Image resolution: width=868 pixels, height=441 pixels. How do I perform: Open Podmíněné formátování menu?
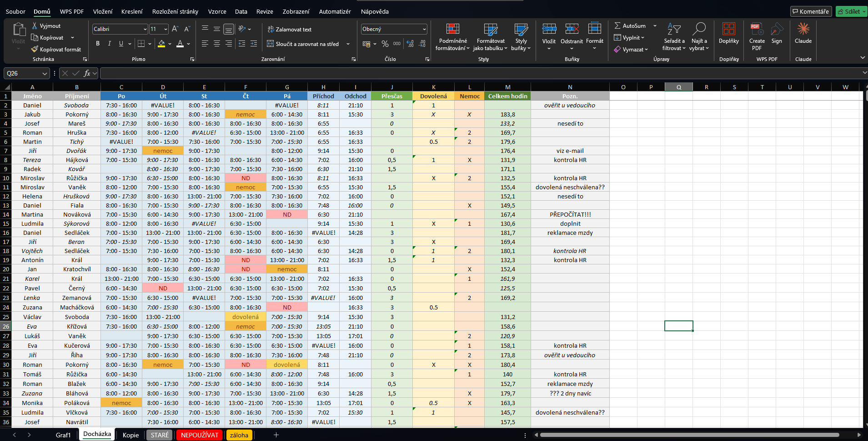click(x=452, y=37)
